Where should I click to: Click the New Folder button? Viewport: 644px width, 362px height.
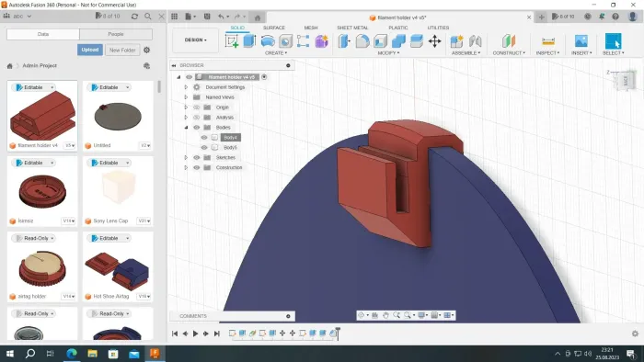click(x=122, y=50)
